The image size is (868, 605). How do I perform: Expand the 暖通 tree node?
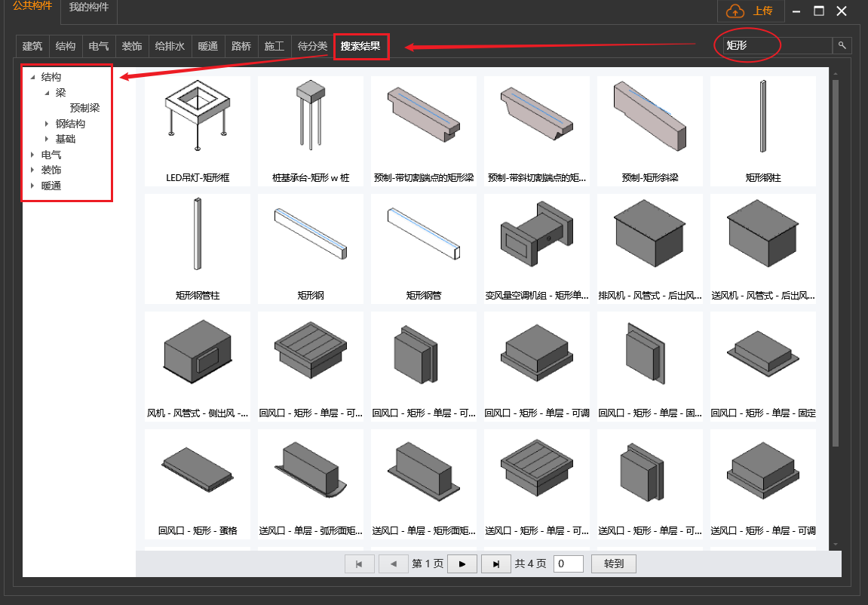coord(32,186)
